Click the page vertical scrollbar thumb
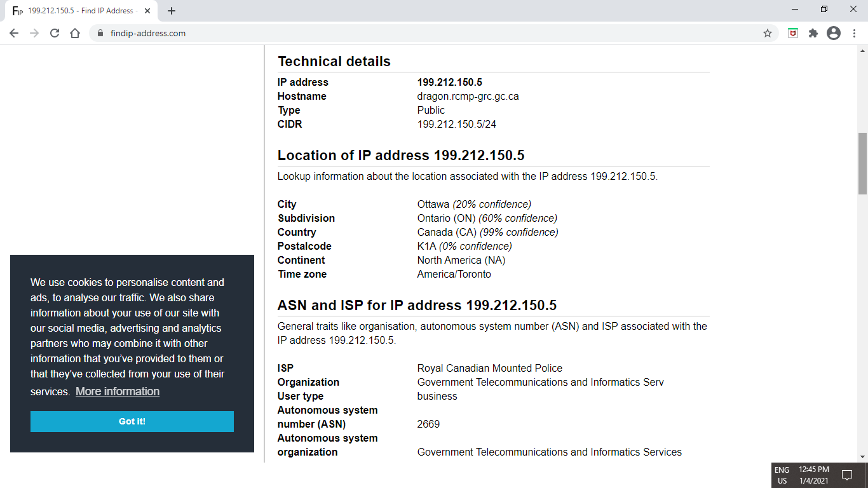 863,163
